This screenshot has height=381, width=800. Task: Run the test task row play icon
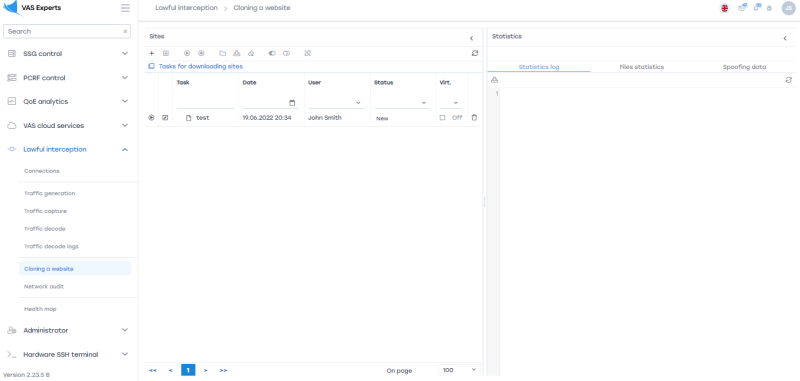pos(151,117)
